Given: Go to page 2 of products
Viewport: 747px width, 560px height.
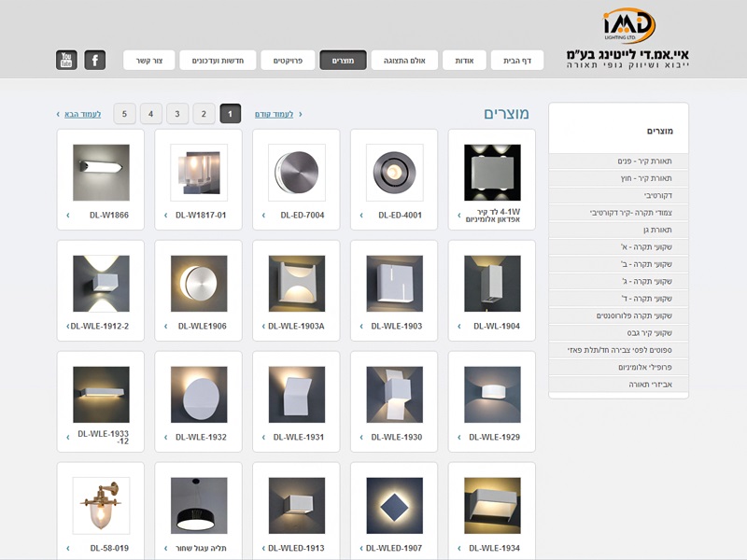Looking at the screenshot, I should coord(204,114).
